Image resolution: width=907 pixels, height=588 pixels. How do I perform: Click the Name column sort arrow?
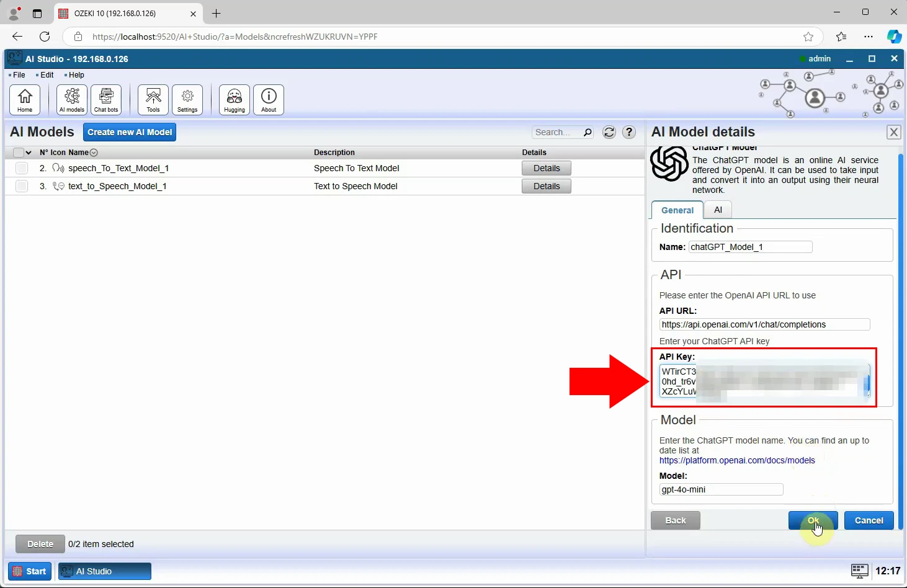pyautogui.click(x=94, y=153)
